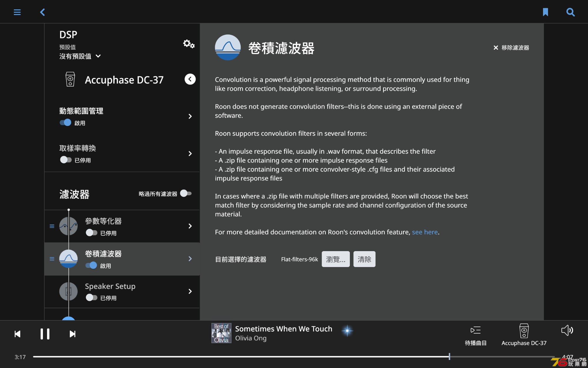The height and width of the screenshot is (368, 588).
Task: Open the Accuphase DC-37 zone picker in footer
Action: [524, 335]
